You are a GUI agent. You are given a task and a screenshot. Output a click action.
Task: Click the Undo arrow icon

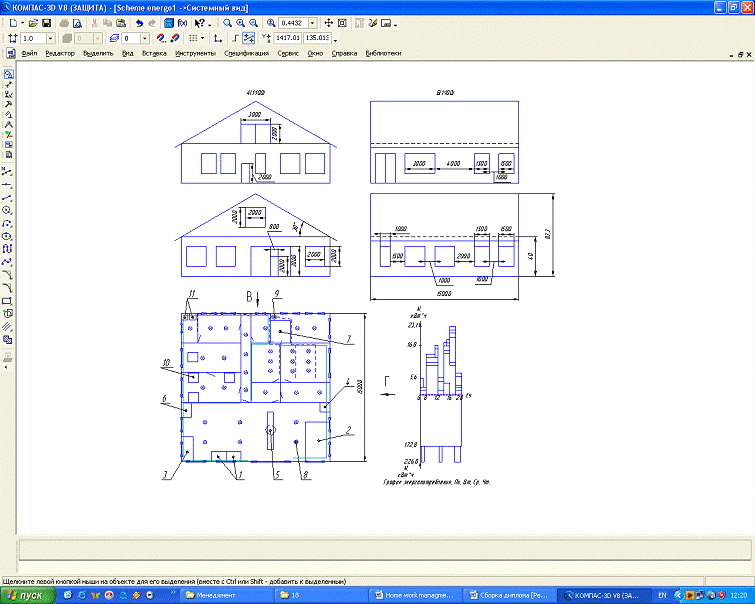click(139, 22)
